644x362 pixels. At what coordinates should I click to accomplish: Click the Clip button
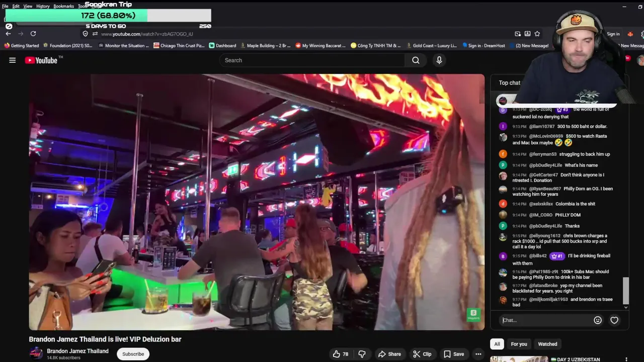pos(422,354)
